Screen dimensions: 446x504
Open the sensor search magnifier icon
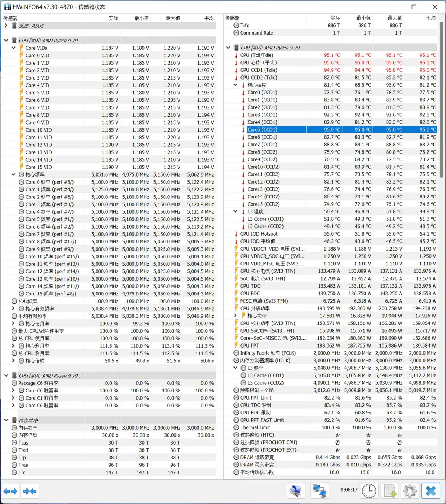[296, 491]
